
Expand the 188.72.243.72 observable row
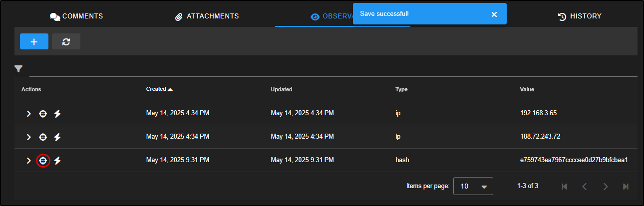28,137
